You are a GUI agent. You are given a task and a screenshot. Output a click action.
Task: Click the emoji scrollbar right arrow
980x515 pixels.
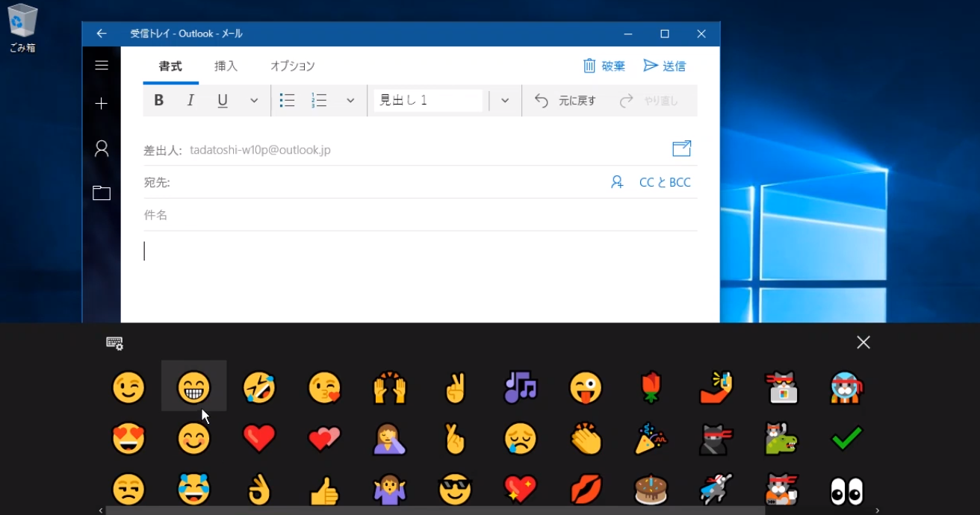pos(878,511)
